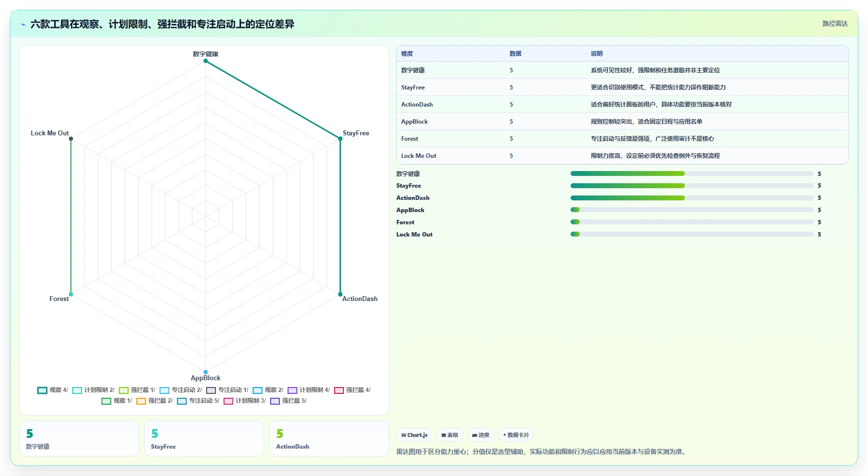Select the 数字健康 table row name

(413, 70)
